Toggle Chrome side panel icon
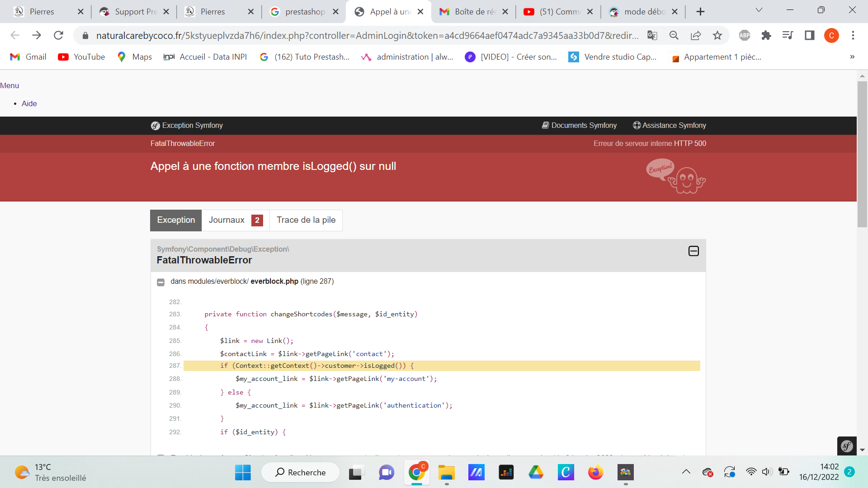 [x=809, y=35]
